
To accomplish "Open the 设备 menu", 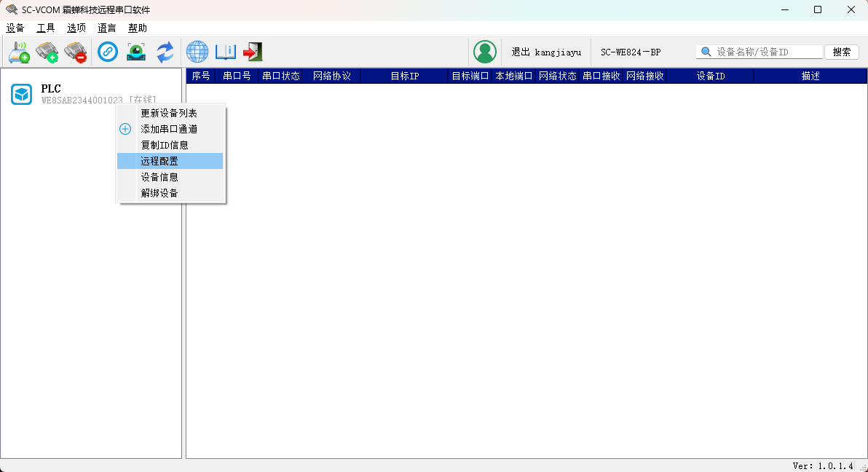I will pos(15,28).
